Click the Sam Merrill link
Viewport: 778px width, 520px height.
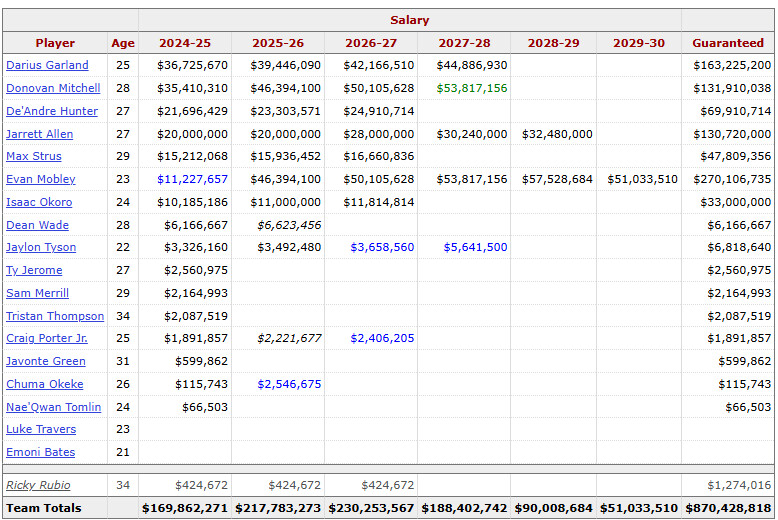[x=37, y=293]
